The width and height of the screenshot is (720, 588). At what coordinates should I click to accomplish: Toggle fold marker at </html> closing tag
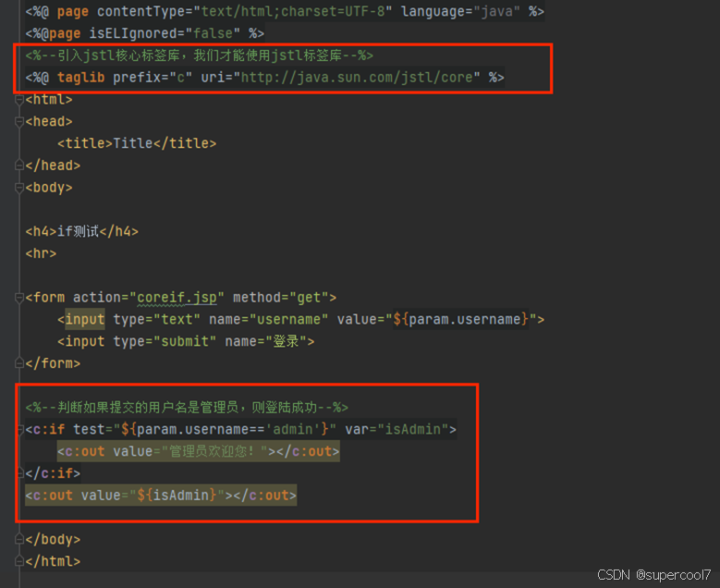coord(18,561)
